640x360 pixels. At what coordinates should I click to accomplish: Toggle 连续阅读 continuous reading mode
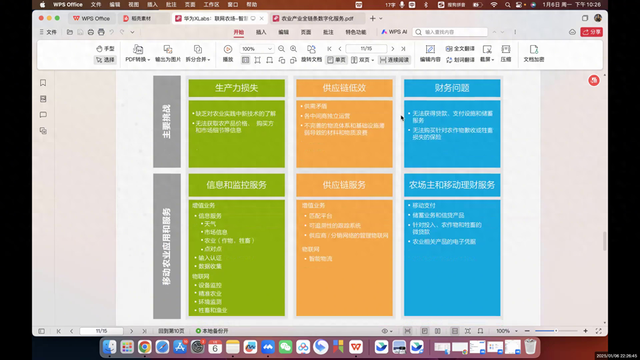[x=394, y=60]
